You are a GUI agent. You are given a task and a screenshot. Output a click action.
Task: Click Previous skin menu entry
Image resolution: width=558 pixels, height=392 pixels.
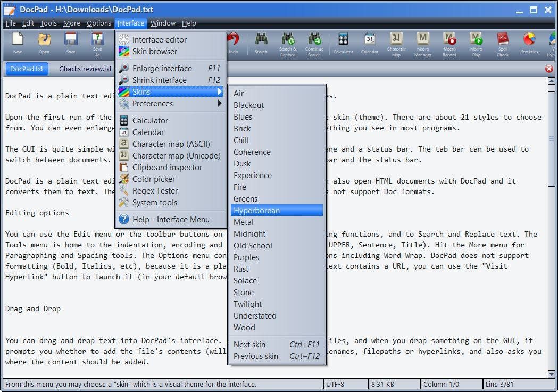point(277,356)
